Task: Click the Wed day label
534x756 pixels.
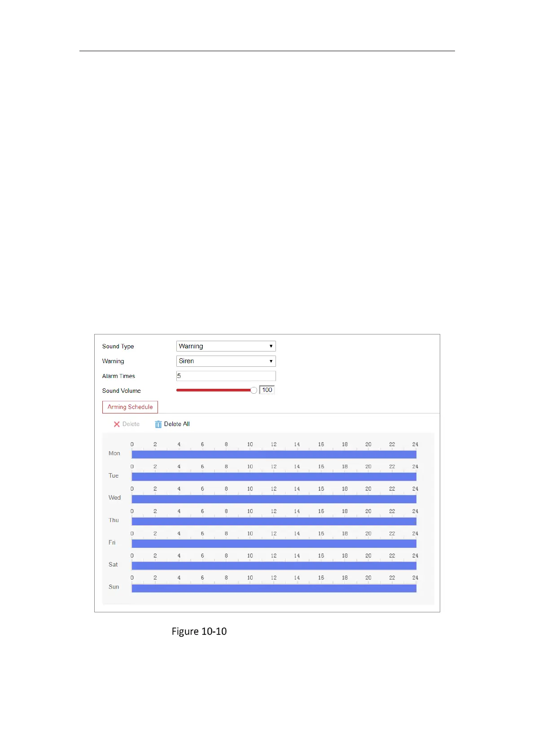Action: (x=114, y=497)
